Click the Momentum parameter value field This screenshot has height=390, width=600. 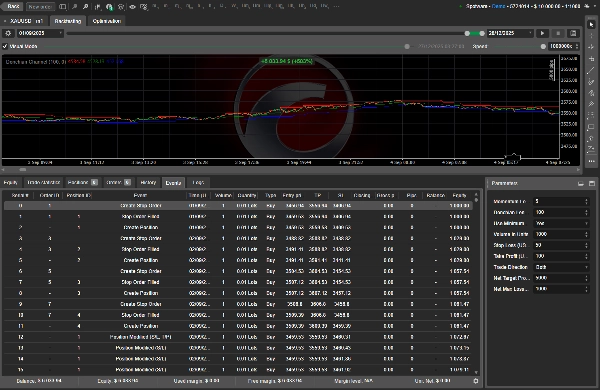(561, 201)
